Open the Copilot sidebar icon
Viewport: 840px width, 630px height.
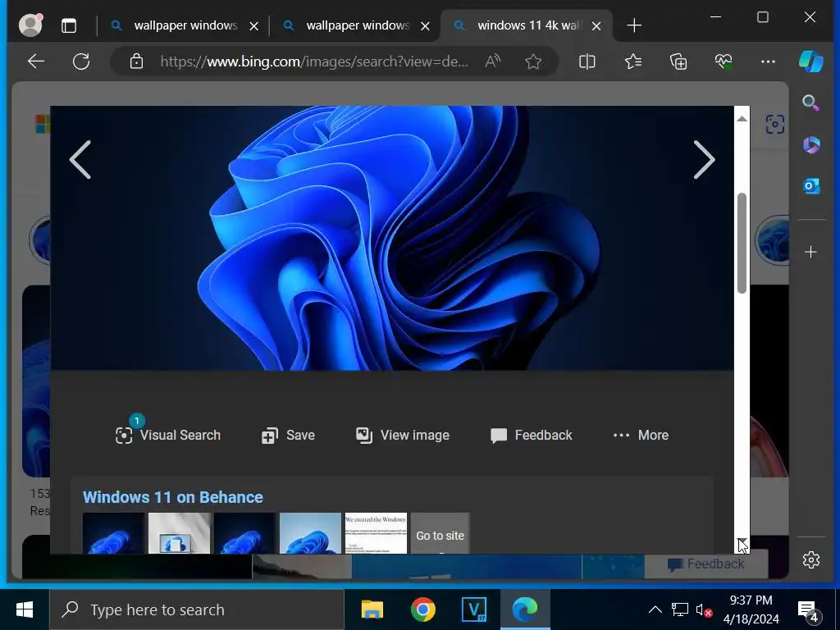point(811,61)
